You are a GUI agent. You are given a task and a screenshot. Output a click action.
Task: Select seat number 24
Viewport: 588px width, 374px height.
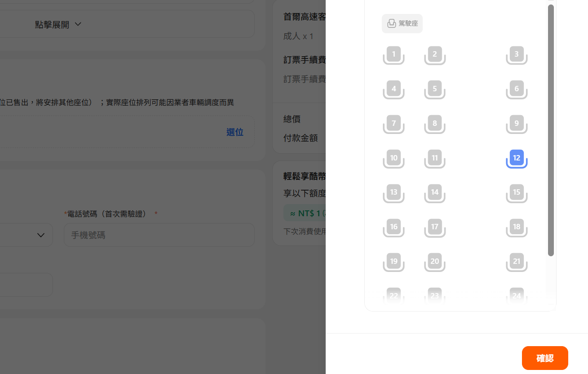click(517, 296)
